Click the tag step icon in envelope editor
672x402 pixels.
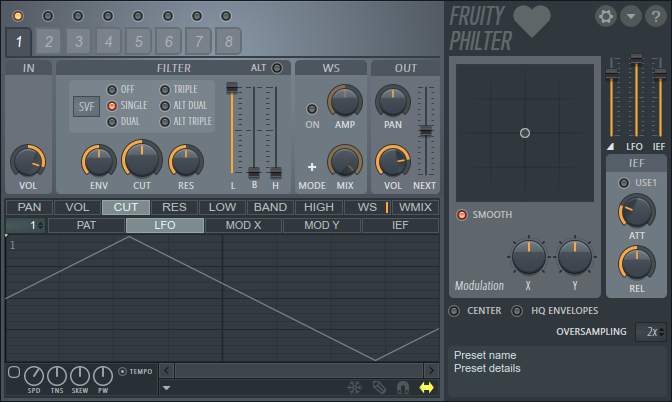point(378,388)
